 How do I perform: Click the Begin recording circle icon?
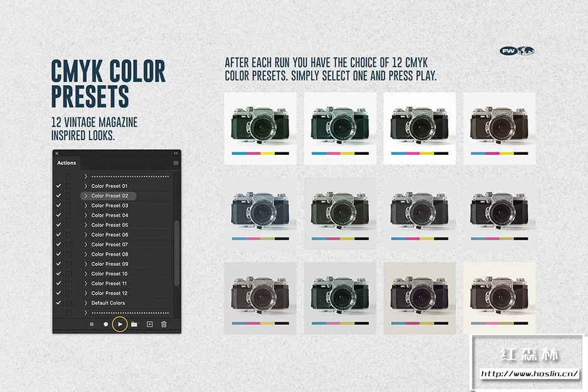106,324
